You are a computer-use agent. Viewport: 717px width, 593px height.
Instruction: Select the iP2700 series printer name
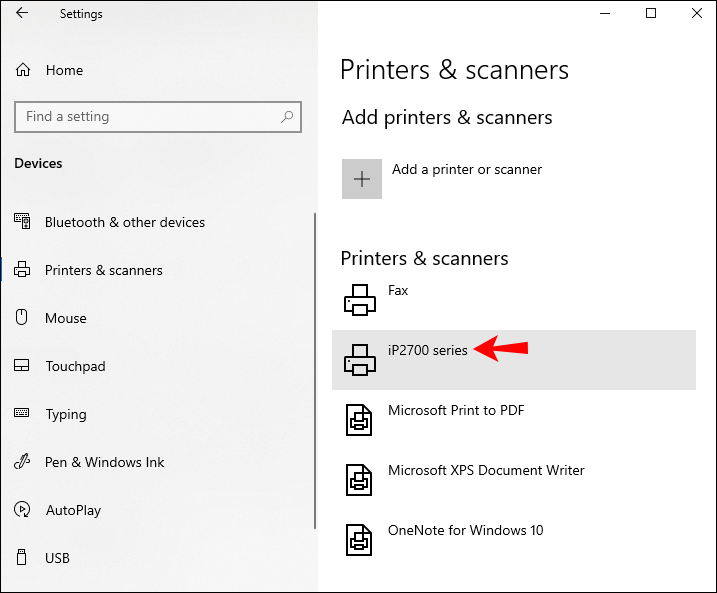pyautogui.click(x=427, y=350)
